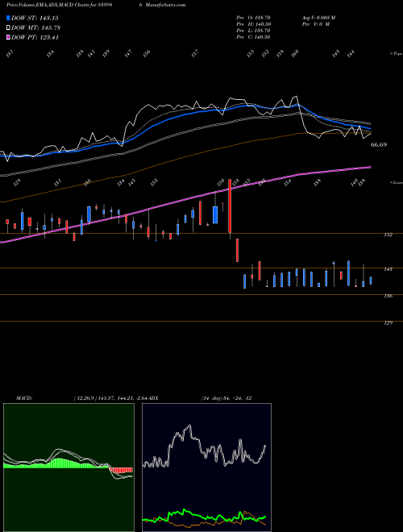Click the green MACD histogram bars
Image resolution: width=403 pixels, height=532 pixels.
56,463
